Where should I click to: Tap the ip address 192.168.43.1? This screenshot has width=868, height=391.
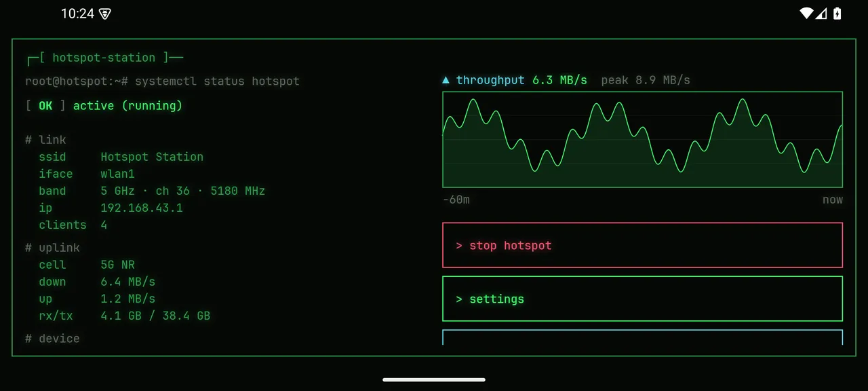click(x=142, y=208)
